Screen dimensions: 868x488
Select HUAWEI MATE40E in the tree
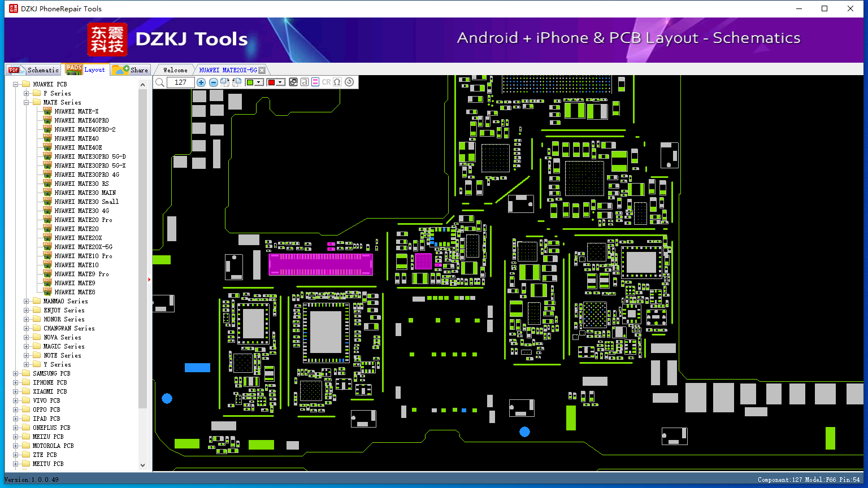[x=78, y=147]
